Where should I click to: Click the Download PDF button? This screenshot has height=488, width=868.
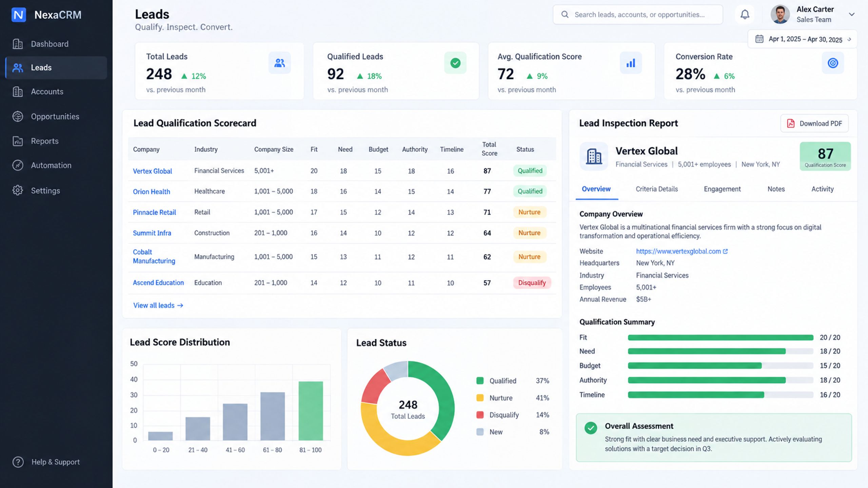[x=814, y=123]
